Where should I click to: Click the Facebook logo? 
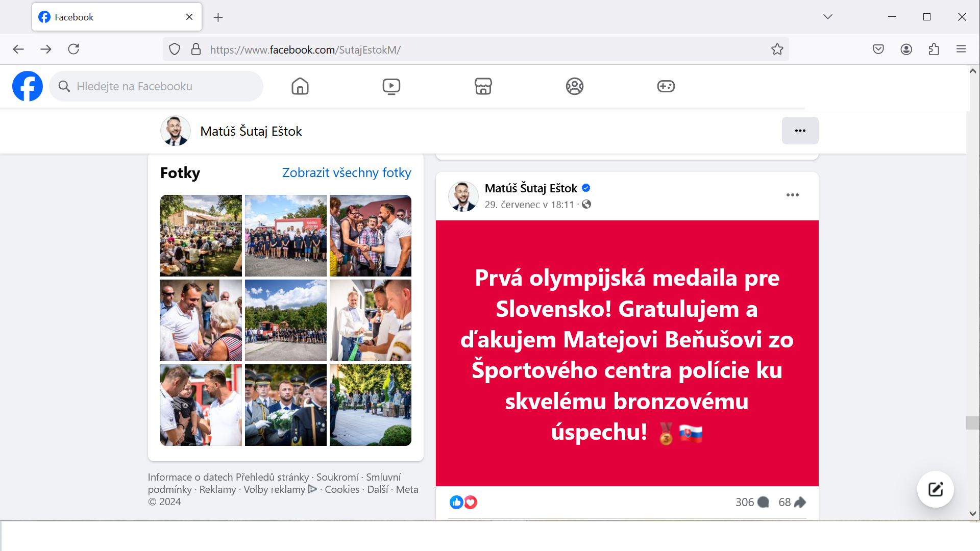click(28, 86)
